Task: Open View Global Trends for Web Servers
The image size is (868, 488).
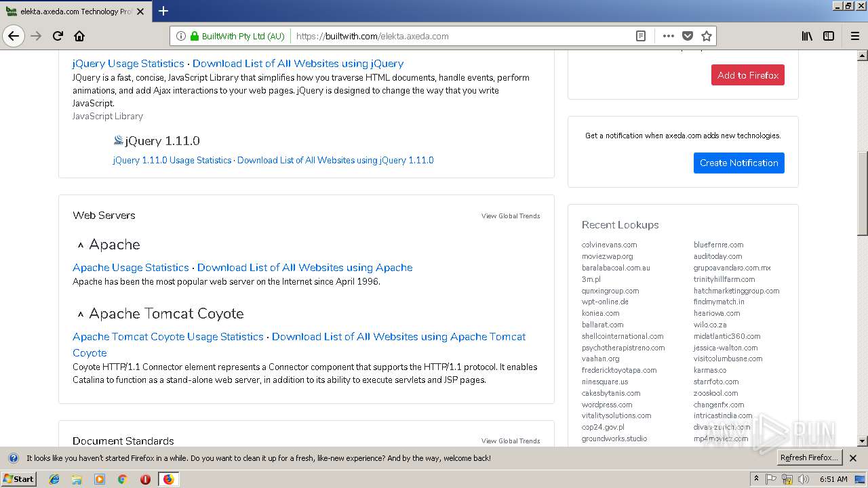Action: pos(511,216)
